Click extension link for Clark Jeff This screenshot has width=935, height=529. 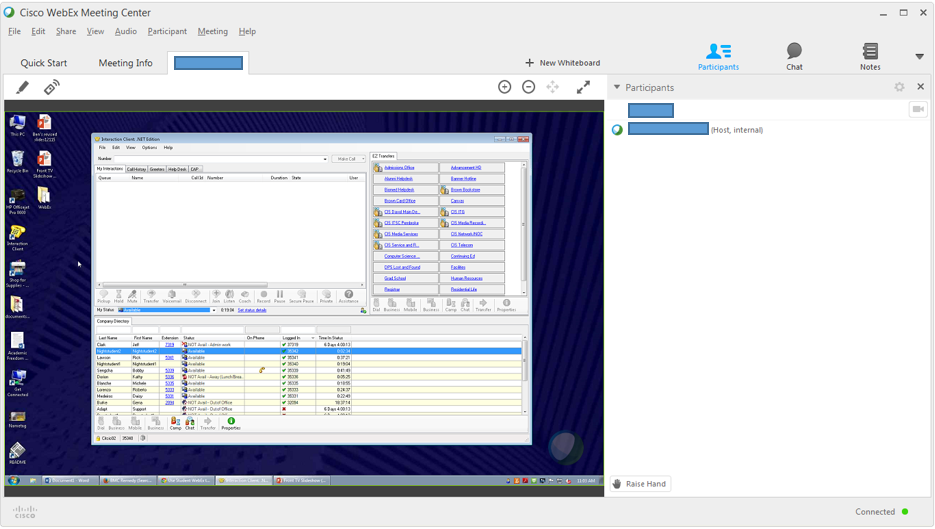(x=169, y=345)
